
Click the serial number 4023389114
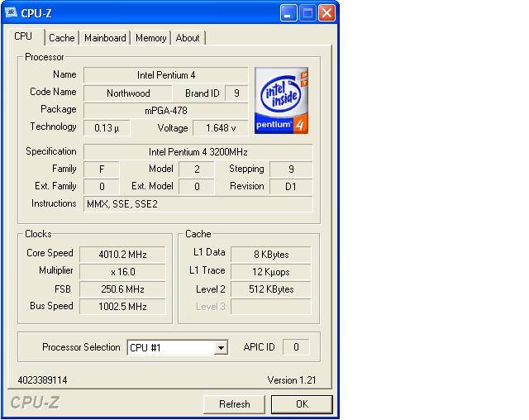coord(42,380)
